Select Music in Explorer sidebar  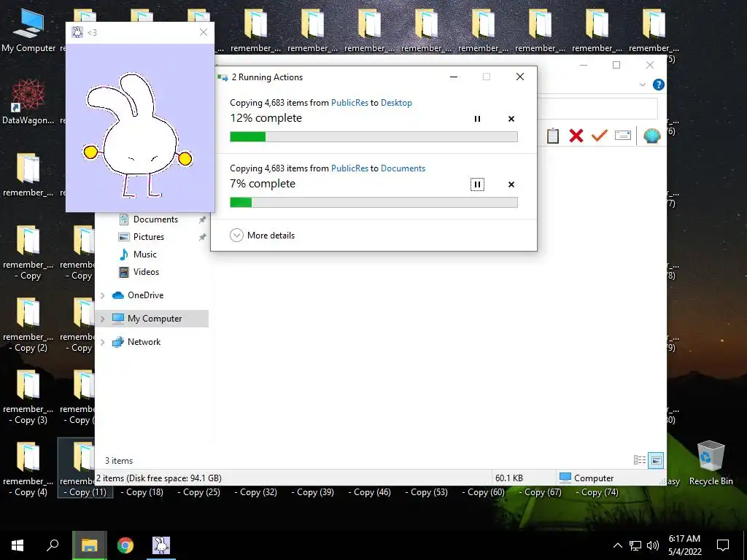[144, 254]
